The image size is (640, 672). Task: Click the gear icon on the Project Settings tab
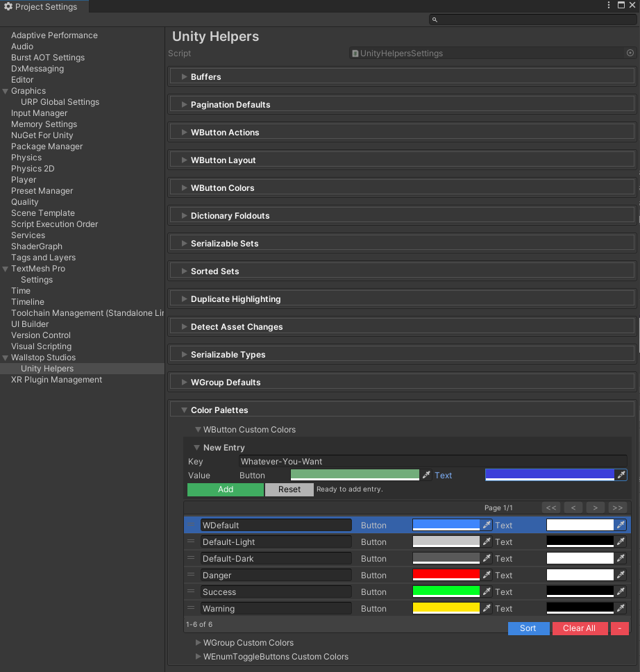[7, 6]
